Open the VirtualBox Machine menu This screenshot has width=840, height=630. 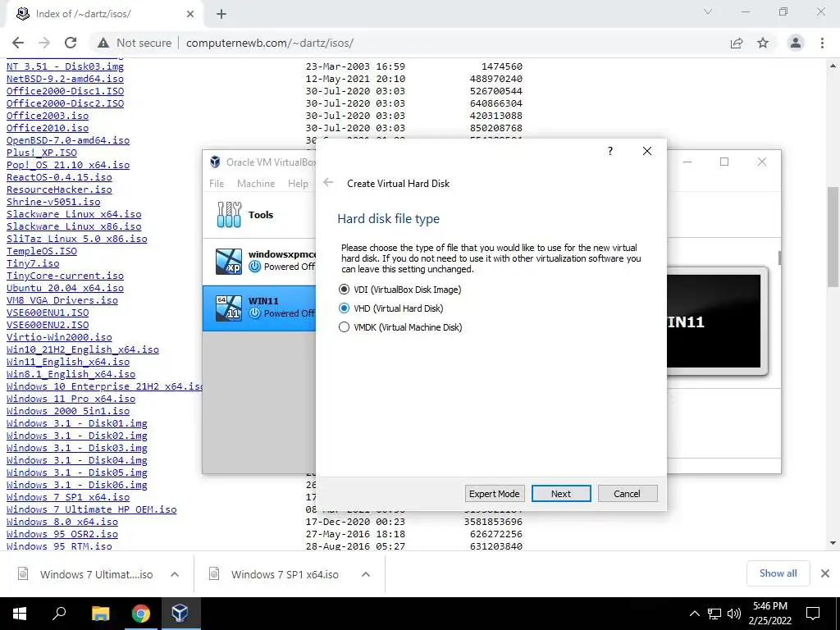click(256, 183)
